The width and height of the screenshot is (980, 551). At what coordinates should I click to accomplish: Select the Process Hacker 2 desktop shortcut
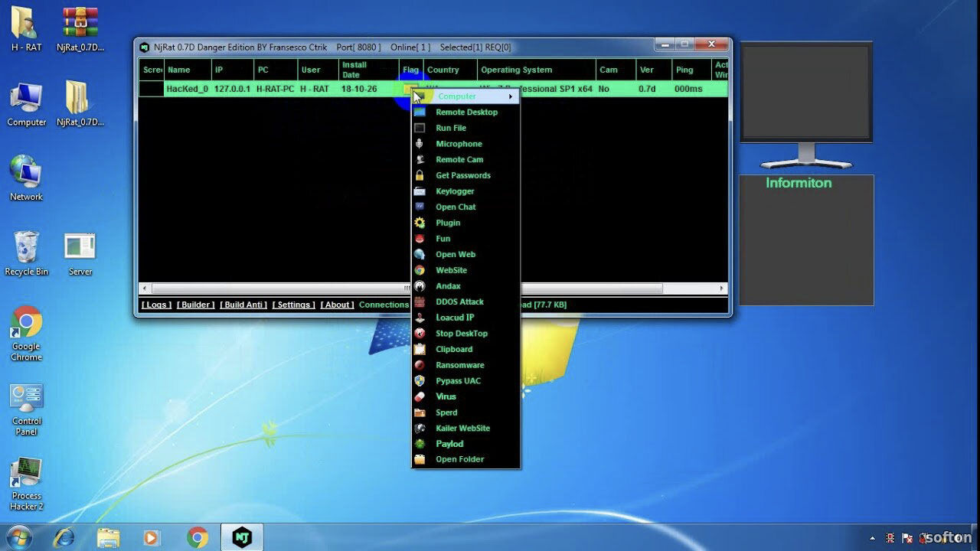pyautogui.click(x=26, y=484)
